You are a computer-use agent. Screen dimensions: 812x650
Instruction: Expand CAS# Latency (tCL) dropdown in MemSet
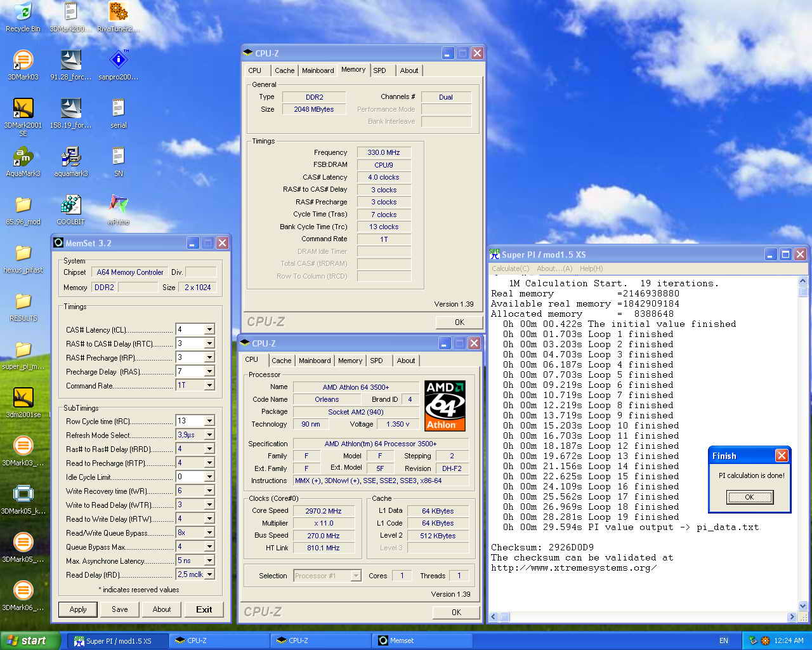point(209,329)
